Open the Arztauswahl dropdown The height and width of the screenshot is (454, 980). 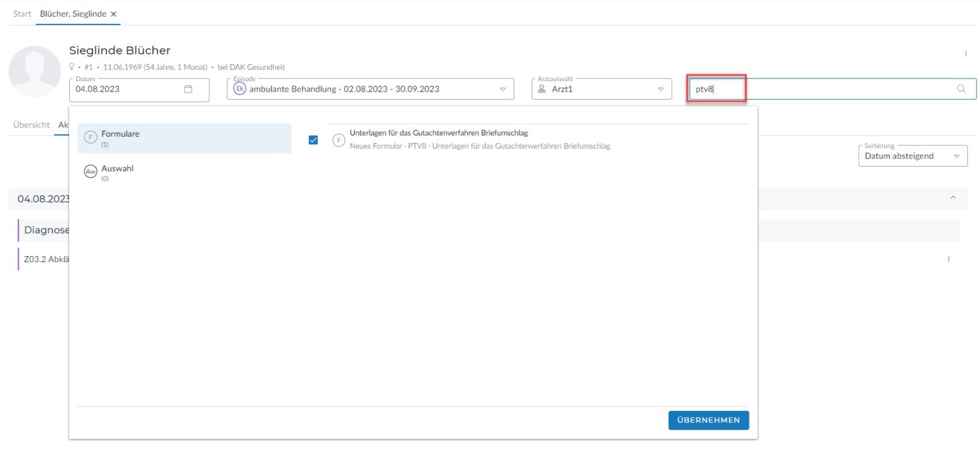[660, 89]
